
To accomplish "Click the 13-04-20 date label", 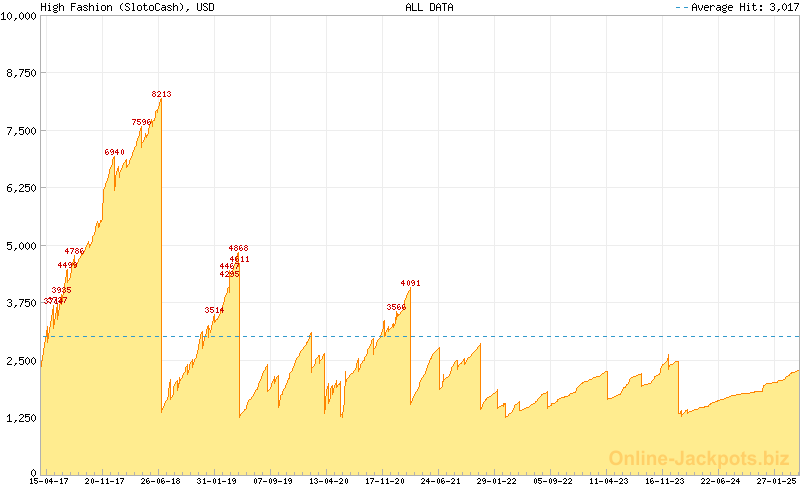I will click(328, 481).
